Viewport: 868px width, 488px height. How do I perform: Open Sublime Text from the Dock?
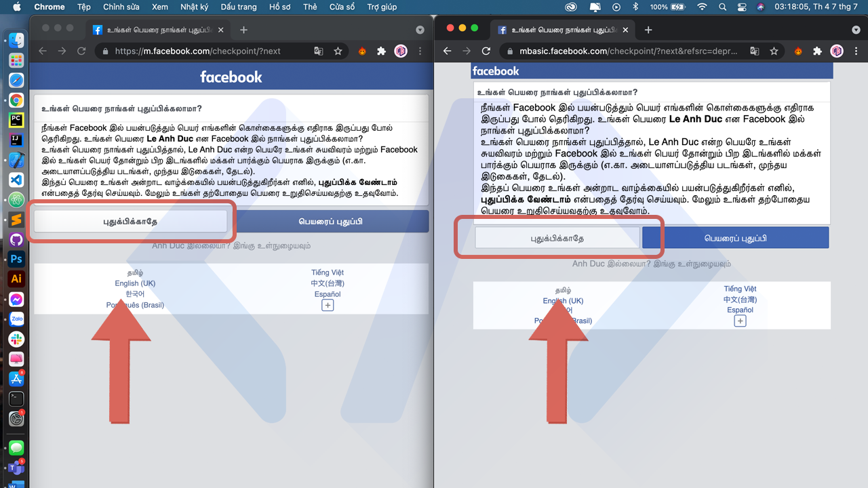[x=16, y=220]
